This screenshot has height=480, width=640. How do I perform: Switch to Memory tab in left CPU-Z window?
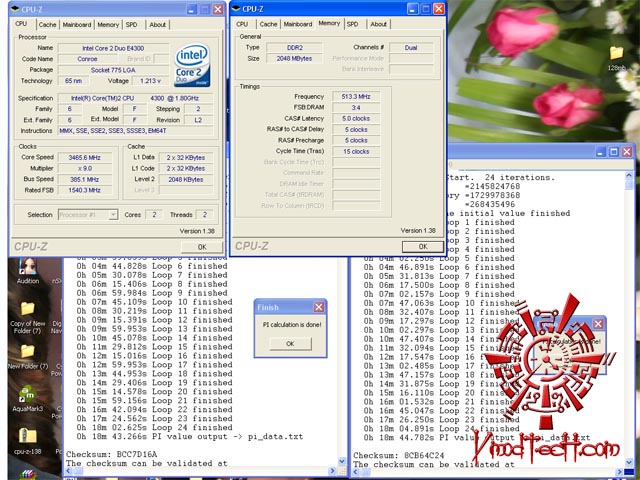[x=108, y=24]
